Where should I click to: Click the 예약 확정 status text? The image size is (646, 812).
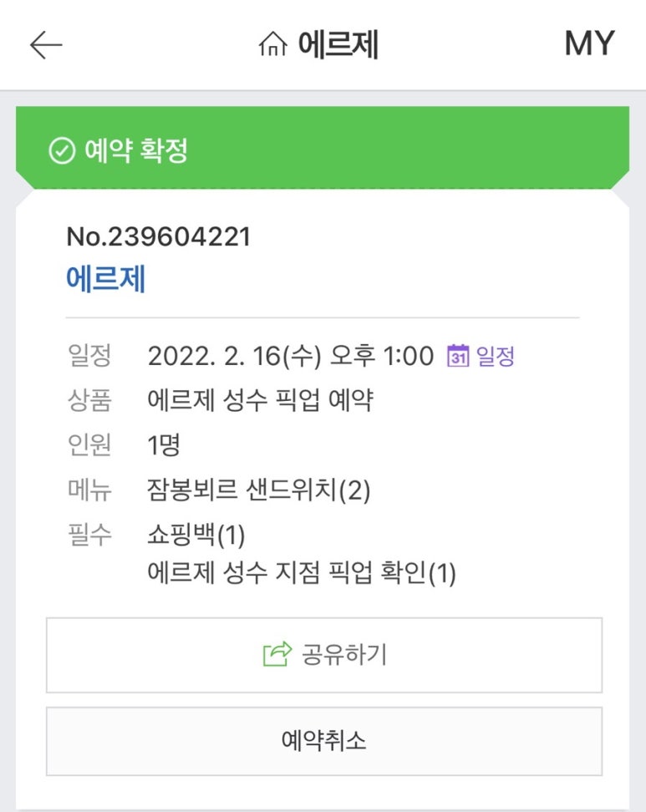tap(135, 151)
